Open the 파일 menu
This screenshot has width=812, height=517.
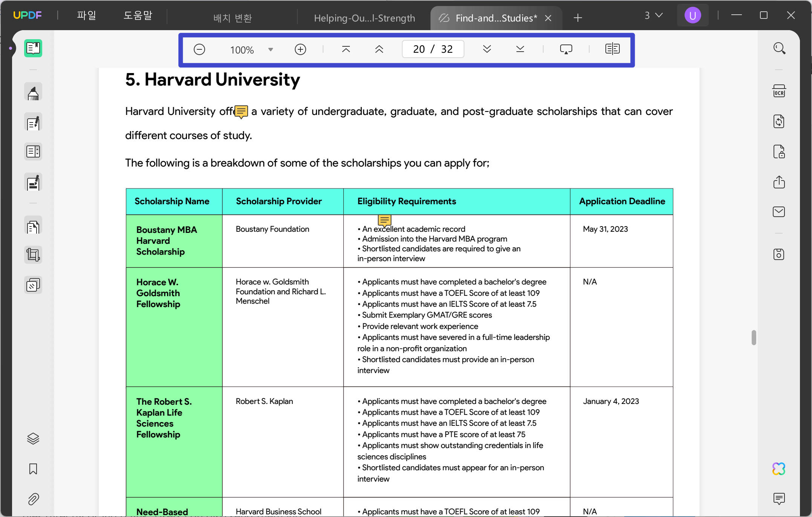pos(86,15)
